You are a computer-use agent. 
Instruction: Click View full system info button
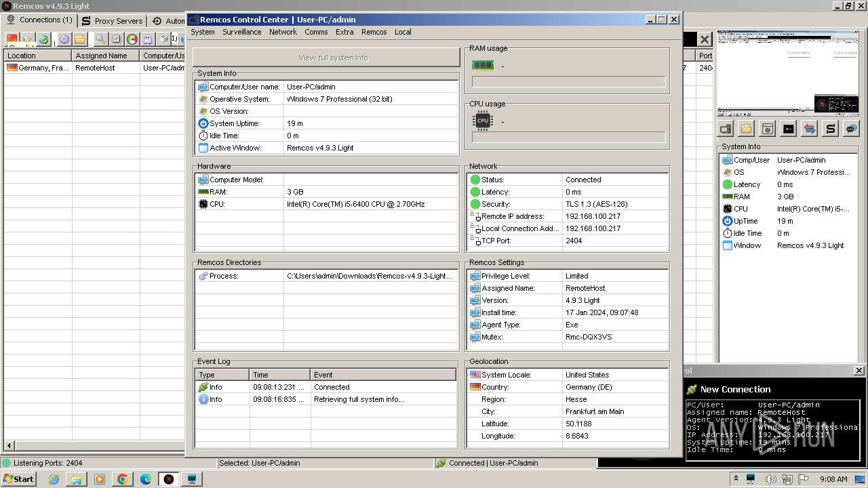[326, 58]
